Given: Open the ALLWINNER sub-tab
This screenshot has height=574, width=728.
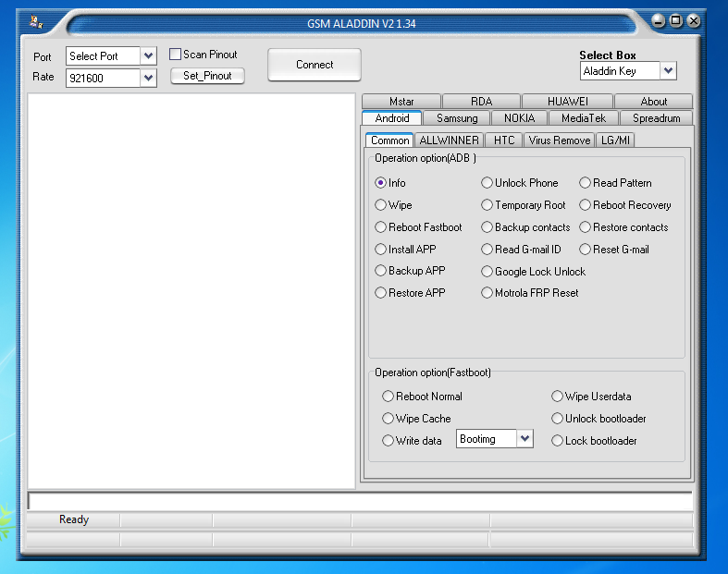Looking at the screenshot, I should pos(449,140).
